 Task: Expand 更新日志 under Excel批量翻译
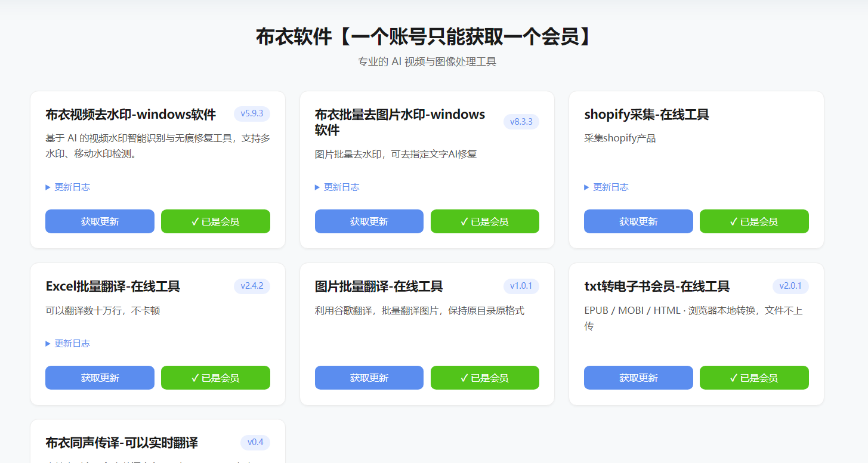click(x=68, y=344)
